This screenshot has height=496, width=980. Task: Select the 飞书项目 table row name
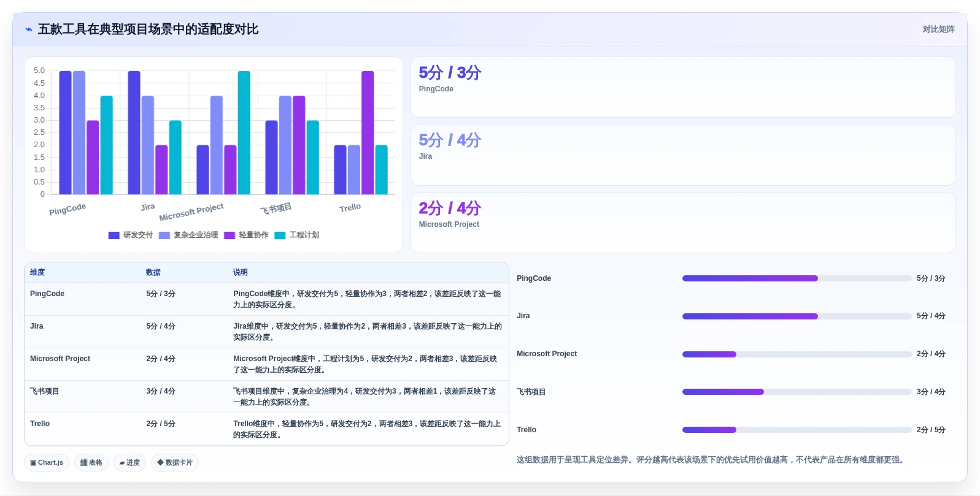click(44, 391)
